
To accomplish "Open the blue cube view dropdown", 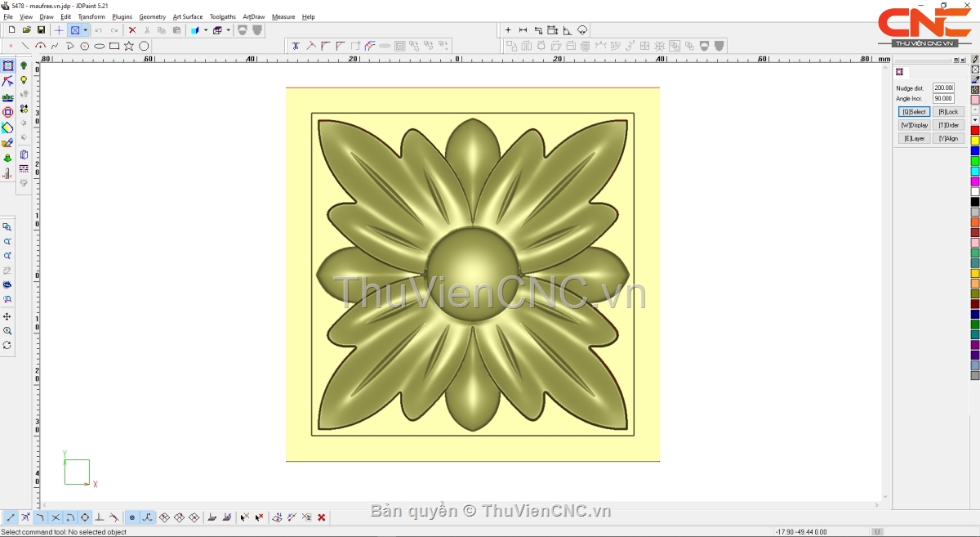I will 205,30.
